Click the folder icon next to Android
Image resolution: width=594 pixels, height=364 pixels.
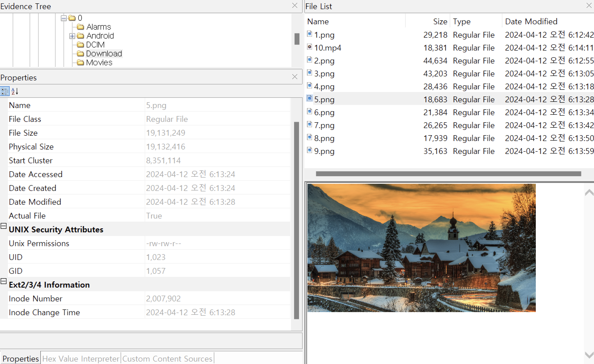tap(80, 36)
